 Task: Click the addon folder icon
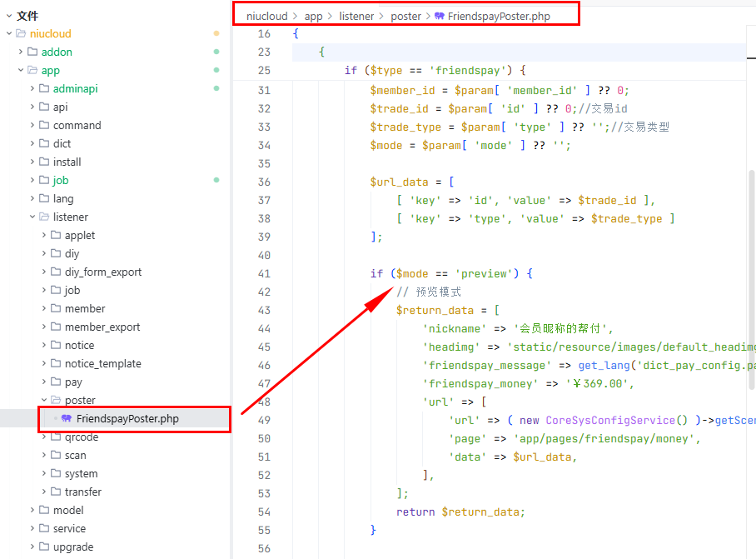[32, 52]
